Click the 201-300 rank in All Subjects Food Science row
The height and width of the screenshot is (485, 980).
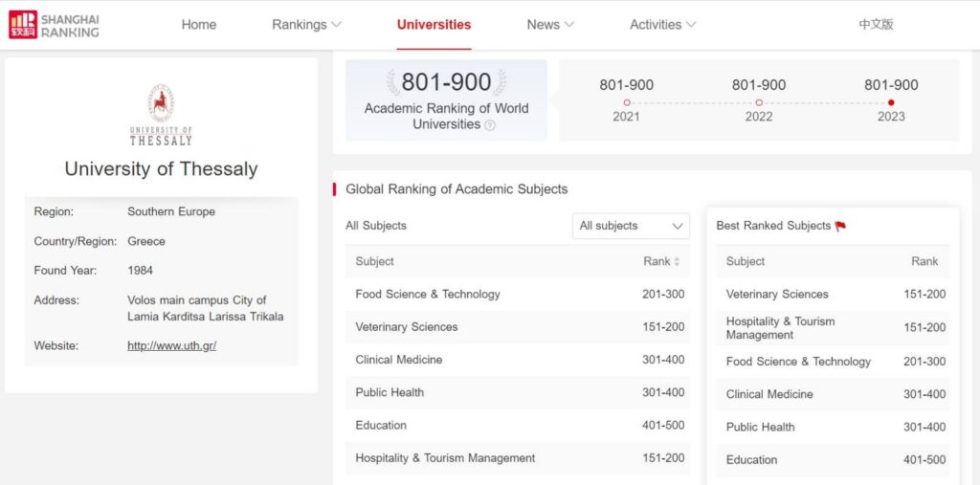[663, 295]
